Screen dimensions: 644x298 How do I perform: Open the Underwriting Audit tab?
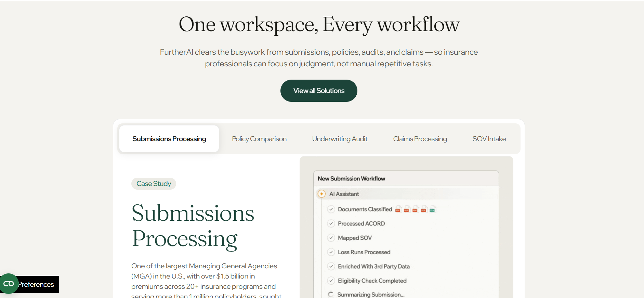point(340,139)
